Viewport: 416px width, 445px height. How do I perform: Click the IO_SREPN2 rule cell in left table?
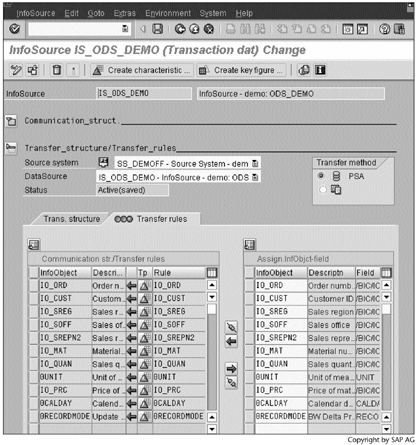[x=179, y=338]
